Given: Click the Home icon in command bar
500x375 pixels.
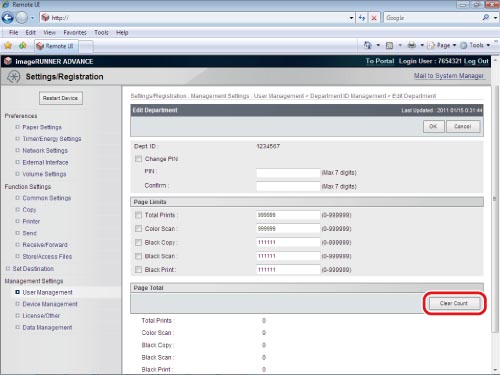Looking at the screenshot, I should pos(368,45).
